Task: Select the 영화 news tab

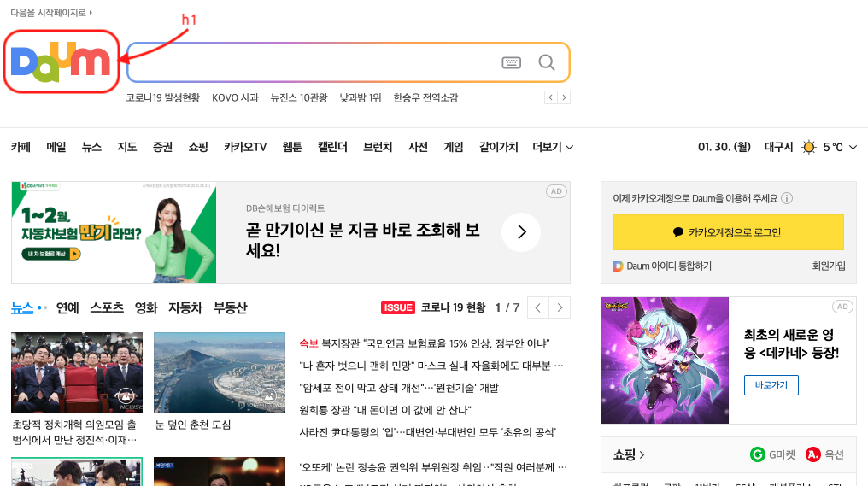Action: pyautogui.click(x=146, y=307)
